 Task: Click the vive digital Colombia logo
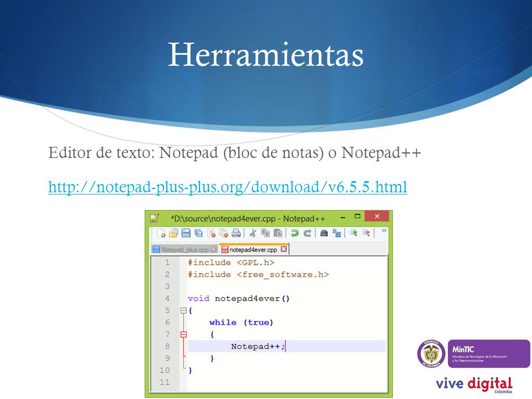coord(474,385)
